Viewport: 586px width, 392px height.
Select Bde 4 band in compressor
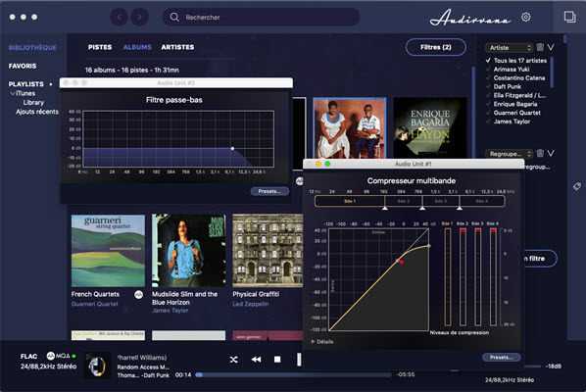482,201
